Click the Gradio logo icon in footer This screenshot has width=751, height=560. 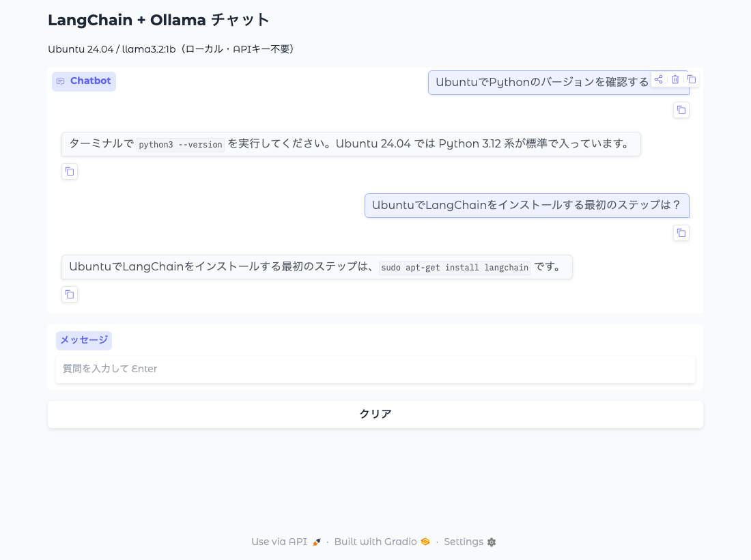(x=425, y=542)
